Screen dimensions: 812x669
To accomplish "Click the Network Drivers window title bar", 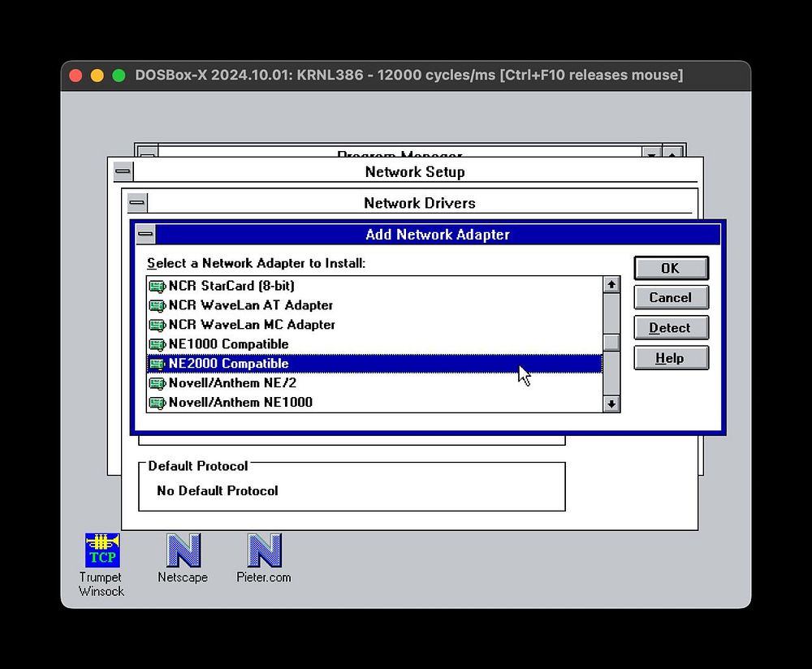I will point(420,202).
